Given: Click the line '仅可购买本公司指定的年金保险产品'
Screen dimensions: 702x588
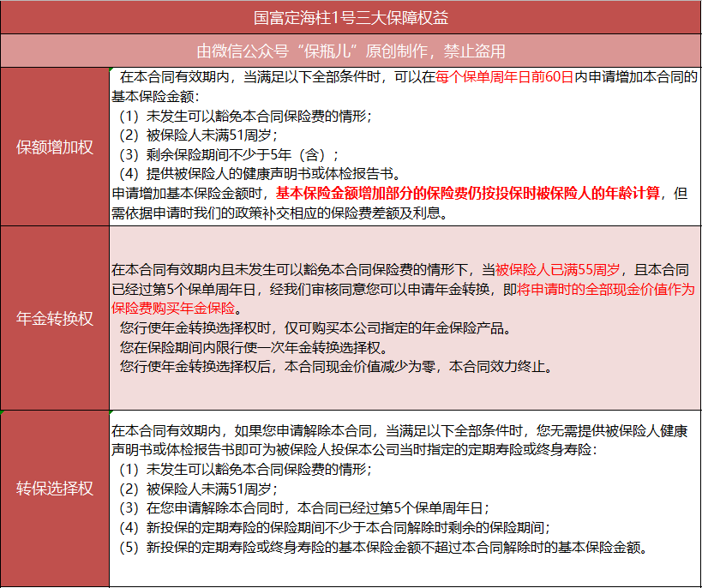Looking at the screenshot, I should click(398, 327).
